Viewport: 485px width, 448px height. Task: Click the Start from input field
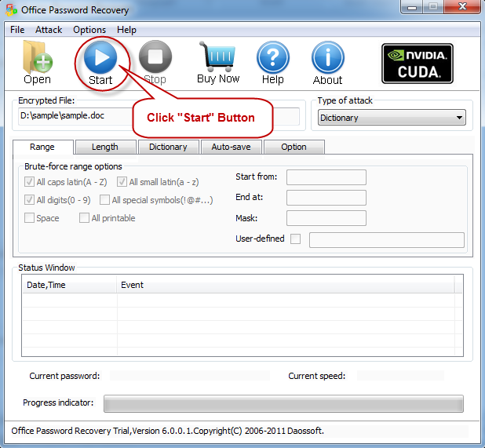326,177
